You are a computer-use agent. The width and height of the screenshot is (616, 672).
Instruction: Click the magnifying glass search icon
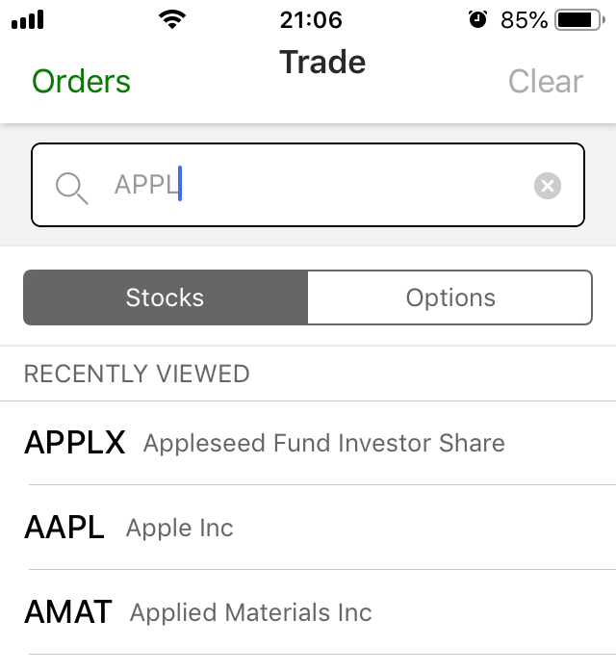pos(71,186)
